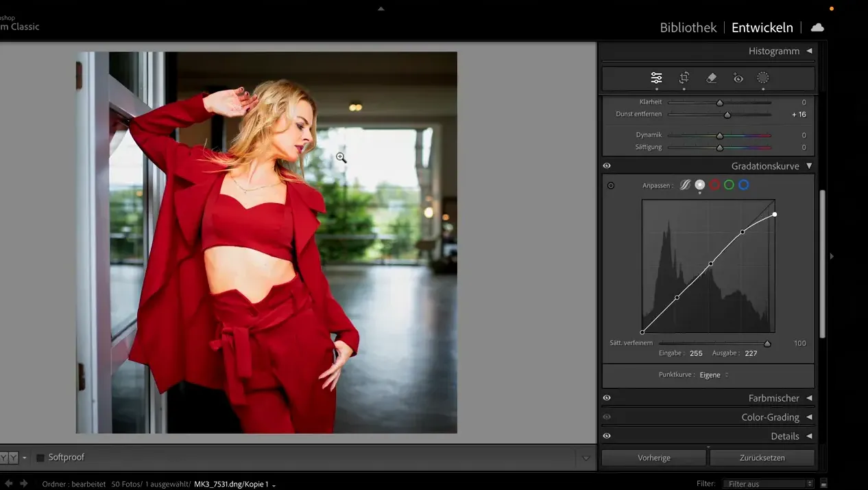The image size is (868, 490).
Task: Enable the Softproof checkbox
Action: [41, 456]
